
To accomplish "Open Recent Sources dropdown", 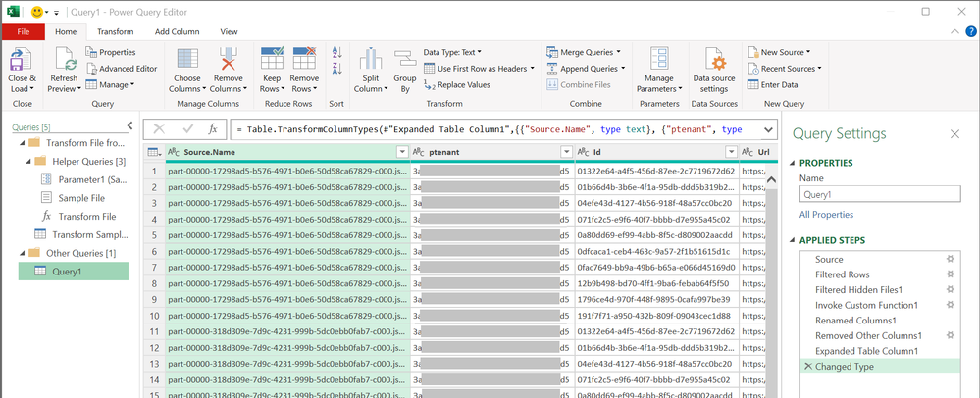I will pos(785,69).
